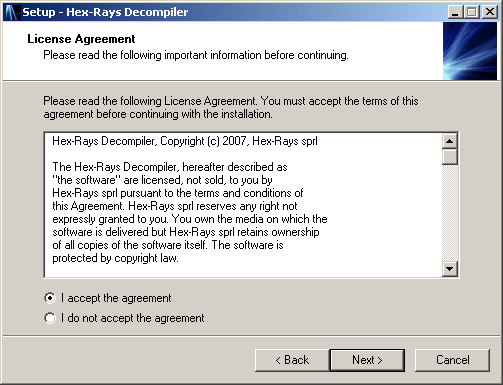This screenshot has width=503, height=385.
Task: Click the license scrollbar up arrow
Action: [450, 141]
